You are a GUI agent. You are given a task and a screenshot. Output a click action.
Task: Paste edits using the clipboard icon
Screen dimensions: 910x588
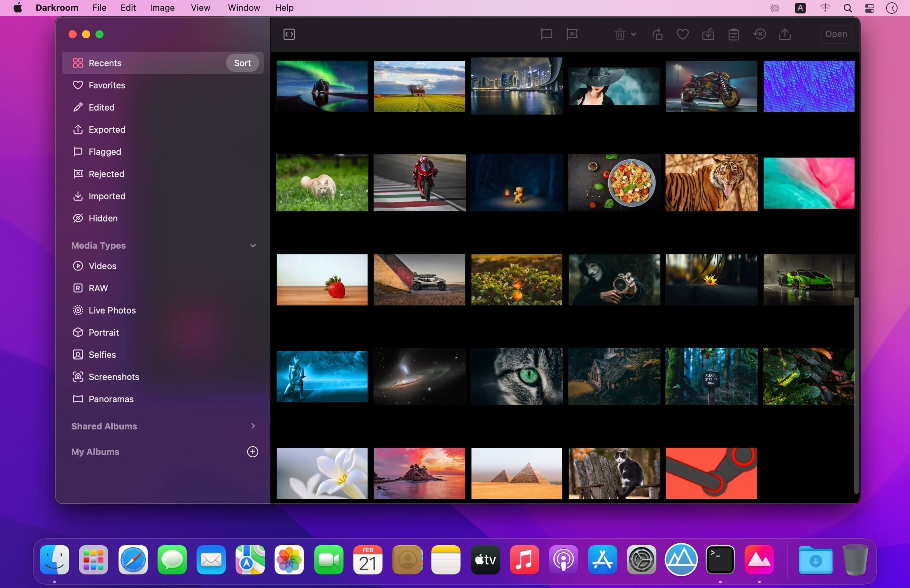733,34
